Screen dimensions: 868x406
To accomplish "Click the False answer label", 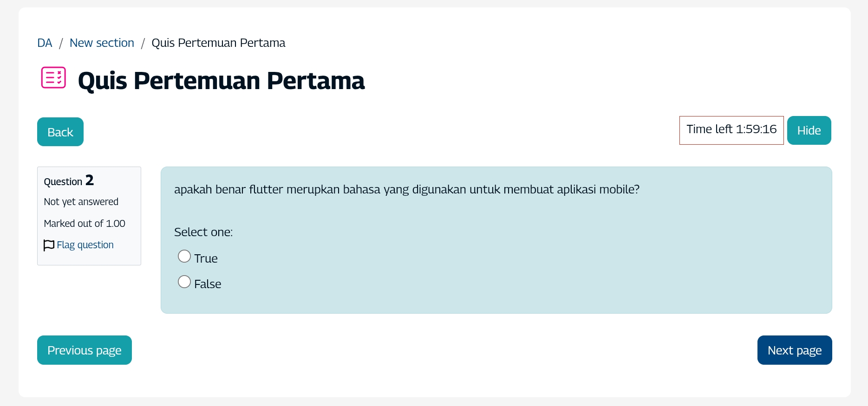I will (x=208, y=284).
